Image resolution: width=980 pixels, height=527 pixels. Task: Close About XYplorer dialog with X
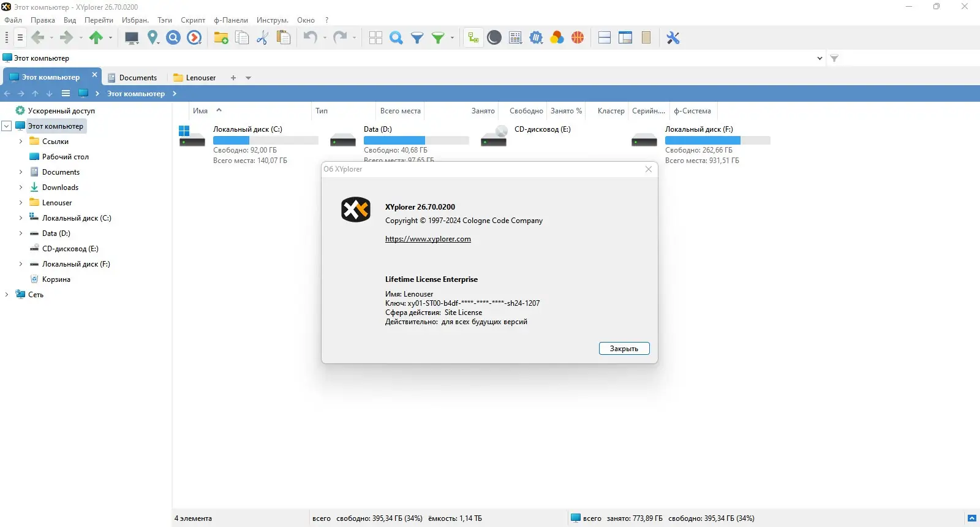point(649,169)
